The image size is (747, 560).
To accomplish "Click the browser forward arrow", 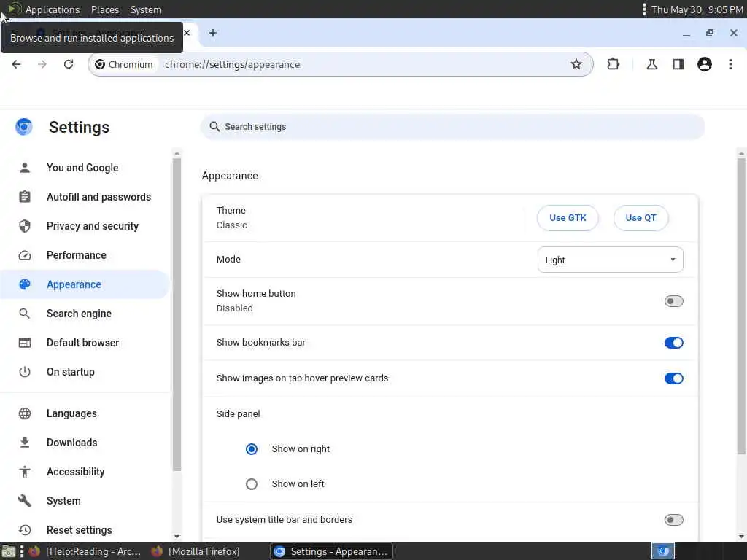I will [42, 64].
